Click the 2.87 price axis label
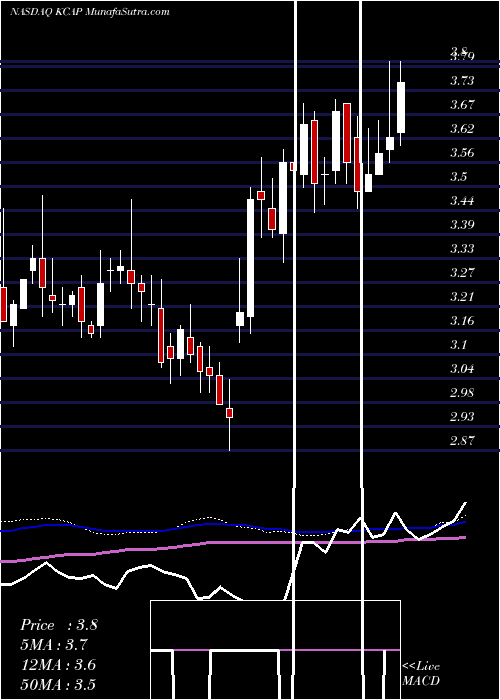The width and height of the screenshot is (500, 700). [x=462, y=441]
